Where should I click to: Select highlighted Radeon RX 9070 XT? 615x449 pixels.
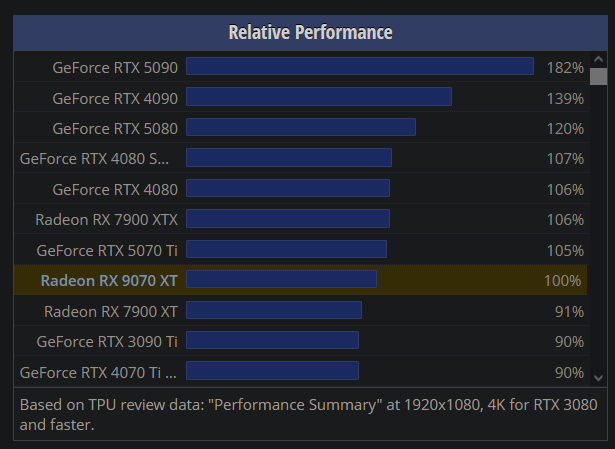[x=109, y=281]
